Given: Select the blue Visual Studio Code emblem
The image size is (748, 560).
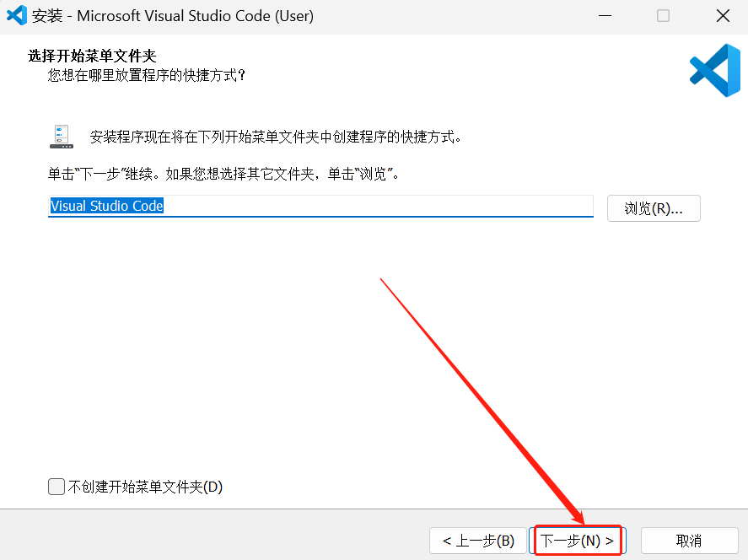Looking at the screenshot, I should pyautogui.click(x=713, y=70).
